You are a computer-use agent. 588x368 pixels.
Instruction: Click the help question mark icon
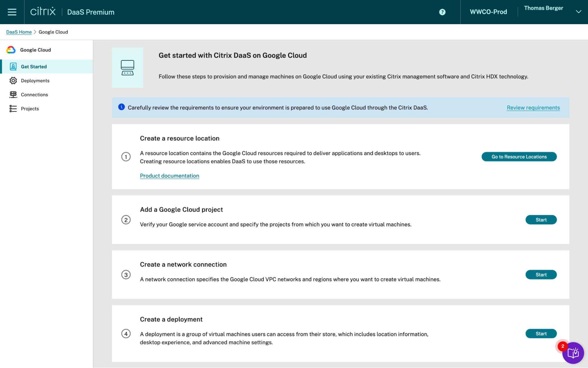(442, 12)
